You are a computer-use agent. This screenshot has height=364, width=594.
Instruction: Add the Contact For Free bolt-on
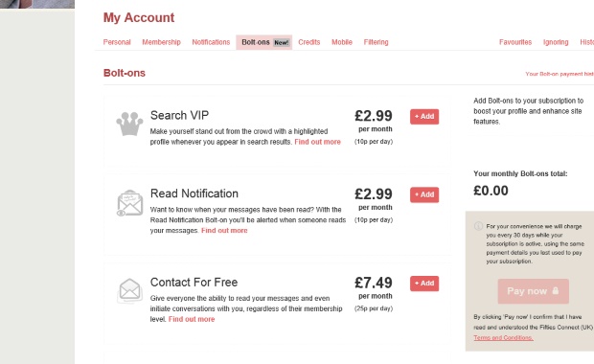tap(424, 284)
